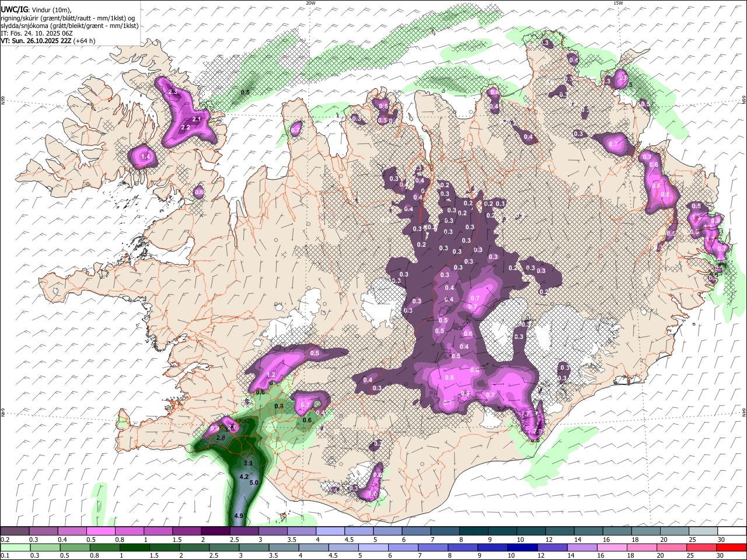Viewport: 747px width, 560px height.
Task: Select the lower legend swatch starting at 4
Action: coord(313,547)
